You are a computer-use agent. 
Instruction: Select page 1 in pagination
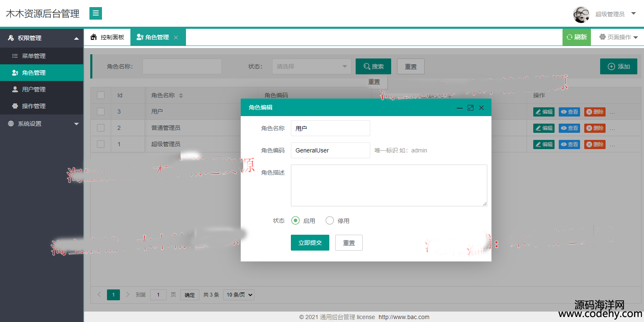click(x=113, y=294)
